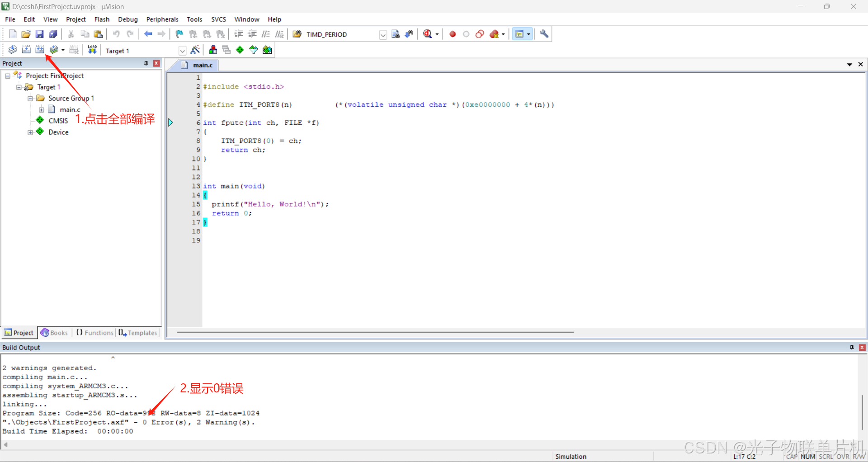Open Manage Run-Time Environment green diamond
The width and height of the screenshot is (868, 462).
click(x=240, y=50)
